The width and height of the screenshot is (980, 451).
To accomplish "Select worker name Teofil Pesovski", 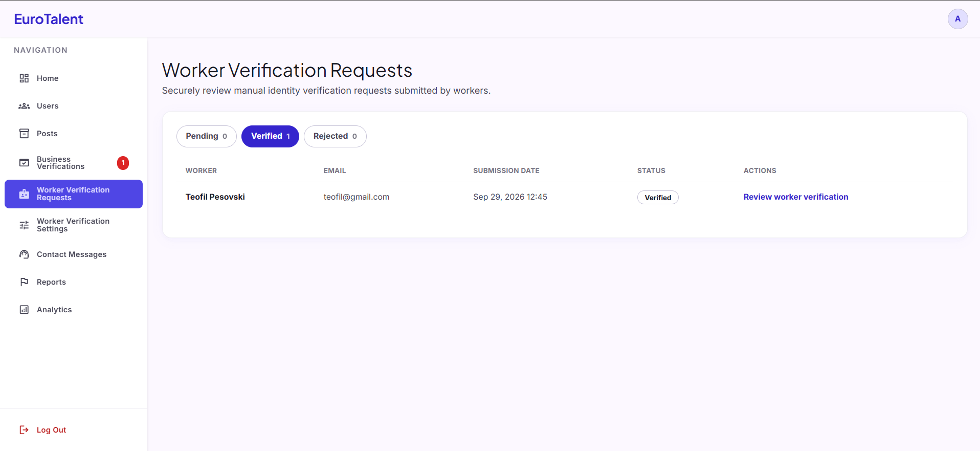I will click(215, 197).
